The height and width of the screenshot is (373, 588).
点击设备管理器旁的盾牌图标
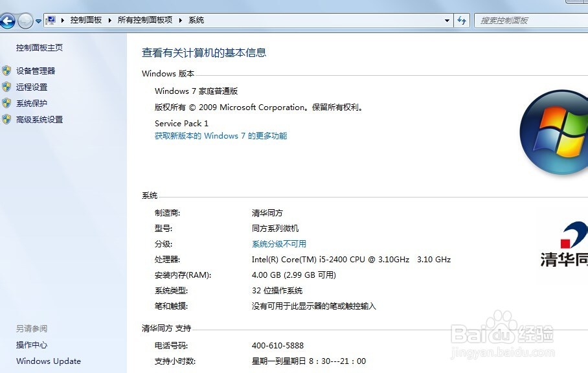coord(7,71)
